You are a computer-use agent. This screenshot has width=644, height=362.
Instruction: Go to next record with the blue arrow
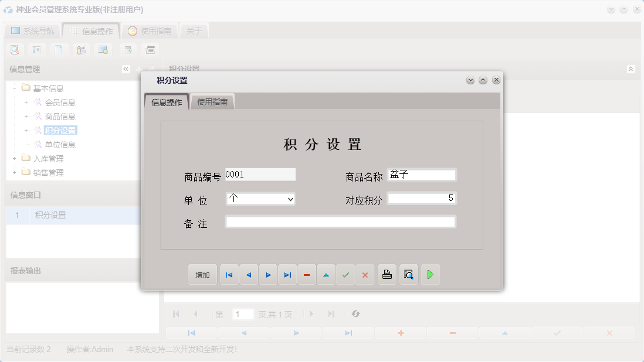tap(268, 274)
